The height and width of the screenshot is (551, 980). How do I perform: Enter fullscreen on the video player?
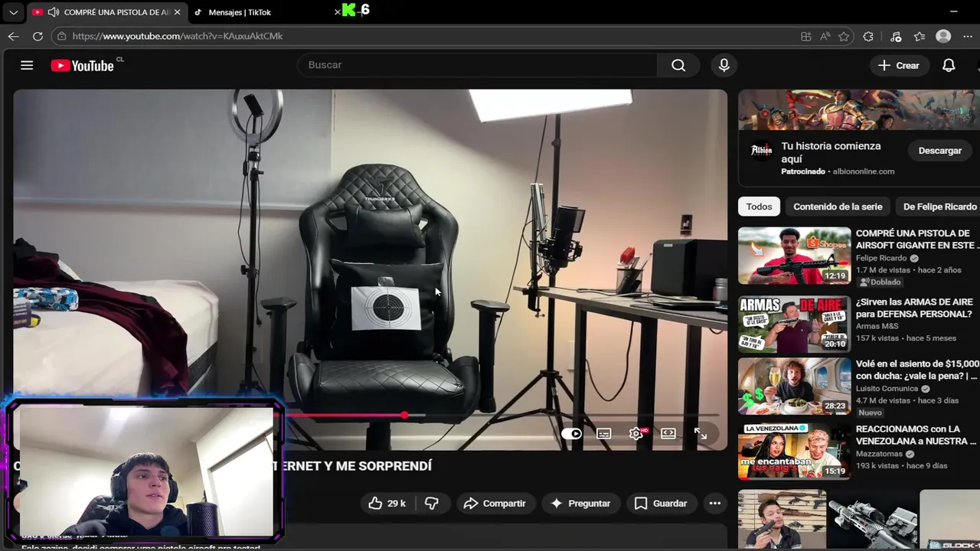tap(701, 433)
